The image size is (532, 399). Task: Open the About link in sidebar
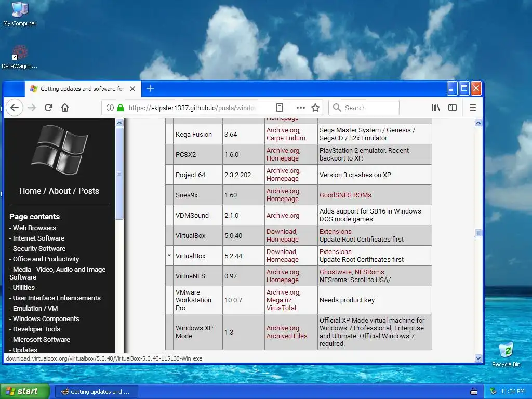click(x=59, y=191)
